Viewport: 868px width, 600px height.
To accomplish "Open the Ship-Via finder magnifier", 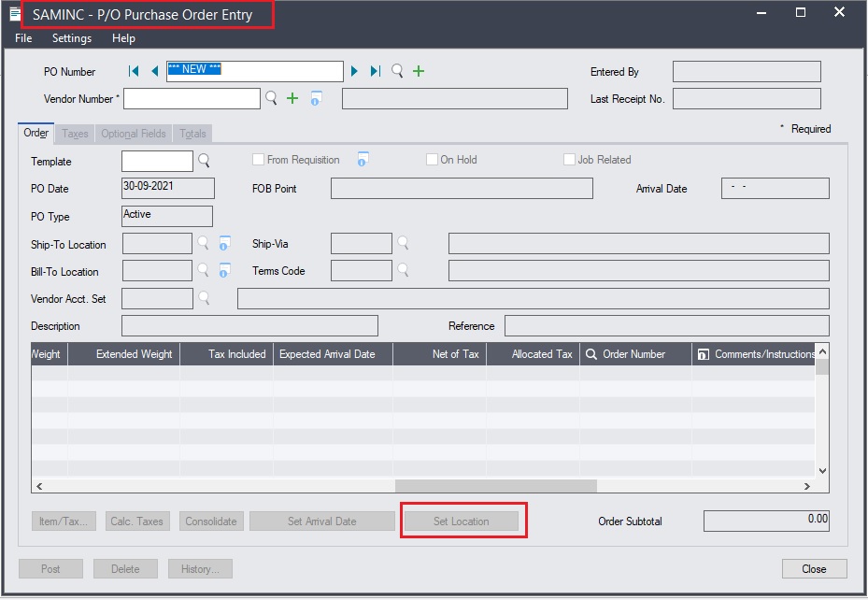I will 403,243.
